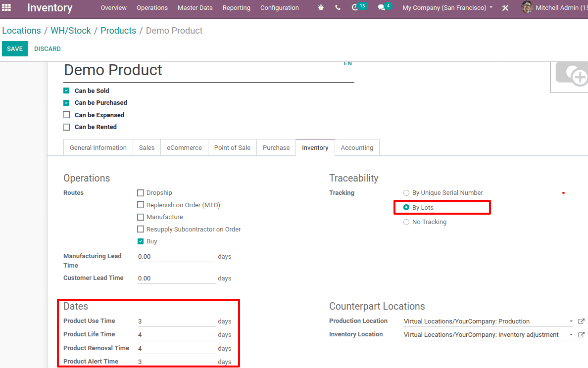Tick the Manufacture route checkbox

[141, 217]
